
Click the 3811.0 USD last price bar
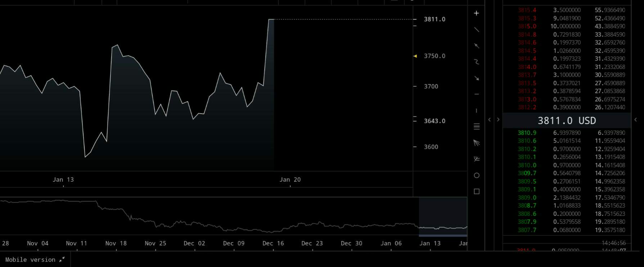[567, 121]
